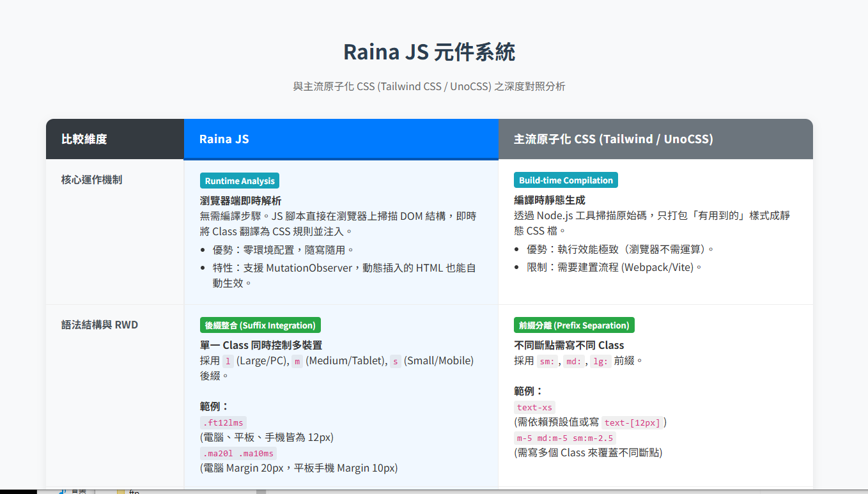The width and height of the screenshot is (868, 494).
Task: Click the "text-xs" code snippet
Action: pos(534,407)
